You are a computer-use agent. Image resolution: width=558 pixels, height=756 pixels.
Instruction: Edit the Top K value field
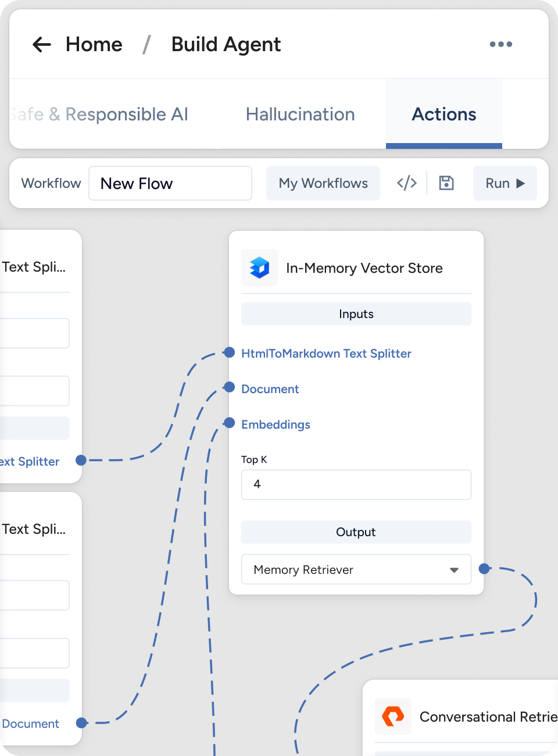click(x=356, y=484)
